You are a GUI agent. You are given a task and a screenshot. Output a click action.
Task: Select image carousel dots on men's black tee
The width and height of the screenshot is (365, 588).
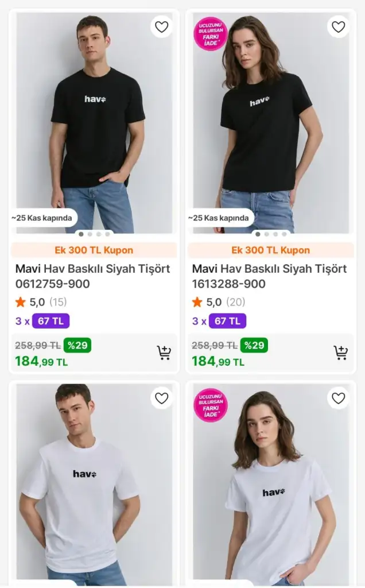[94, 234]
